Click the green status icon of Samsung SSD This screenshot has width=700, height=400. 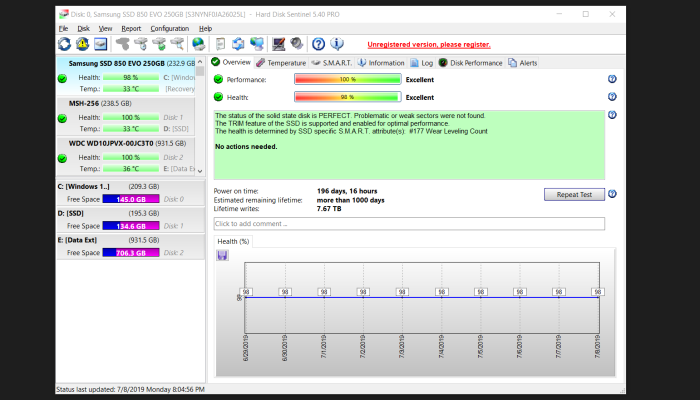(x=62, y=79)
